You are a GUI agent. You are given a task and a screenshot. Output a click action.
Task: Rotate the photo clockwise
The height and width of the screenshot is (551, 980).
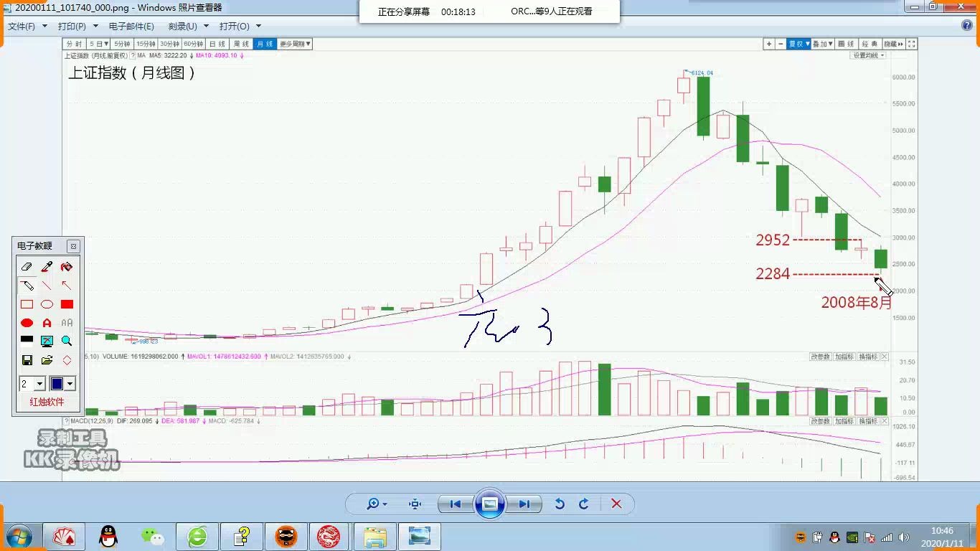pyautogui.click(x=584, y=504)
